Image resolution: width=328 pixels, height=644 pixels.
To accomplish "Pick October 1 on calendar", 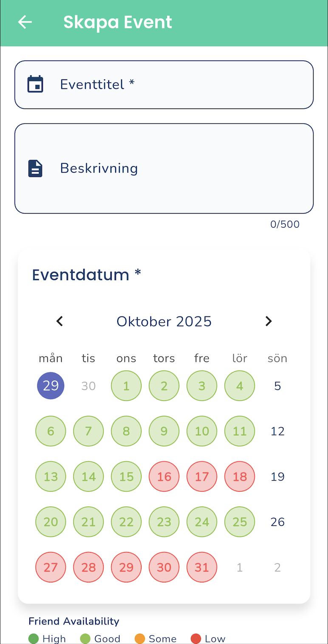I will tap(126, 386).
